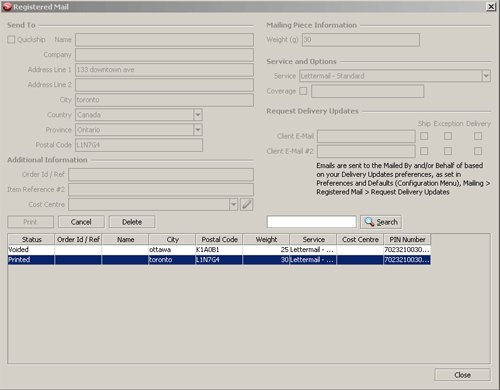Check Exception updates for Client E-Mail #2
This screenshot has width=500, height=390.
[448, 151]
